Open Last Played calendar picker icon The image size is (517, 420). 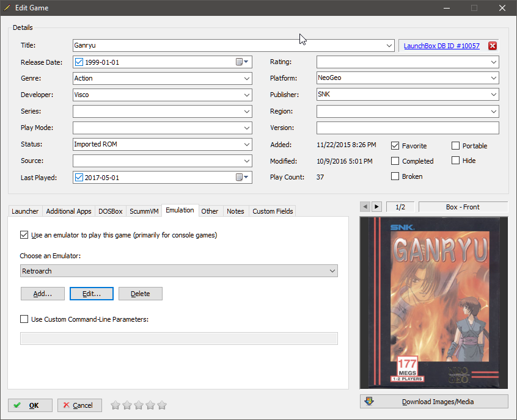tap(242, 177)
